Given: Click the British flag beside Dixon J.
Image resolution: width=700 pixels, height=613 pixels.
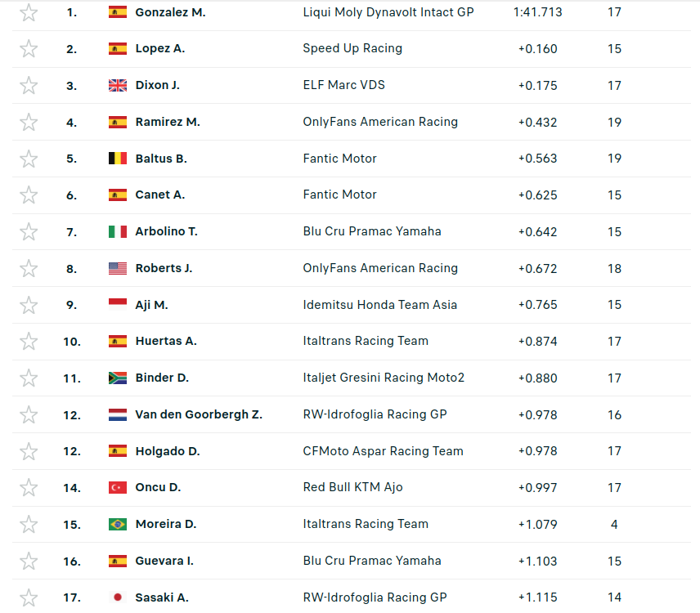Looking at the screenshot, I should coord(118,86).
